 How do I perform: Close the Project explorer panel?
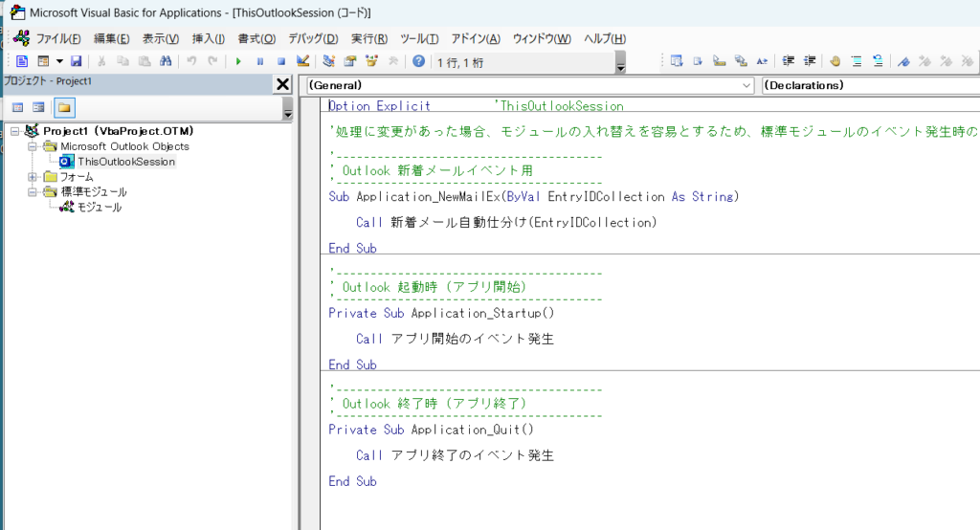tap(282, 84)
